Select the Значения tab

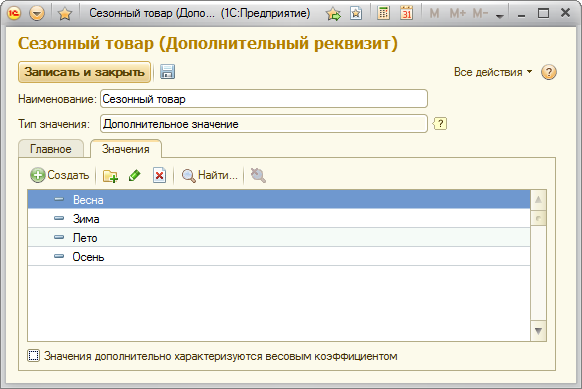point(126,149)
